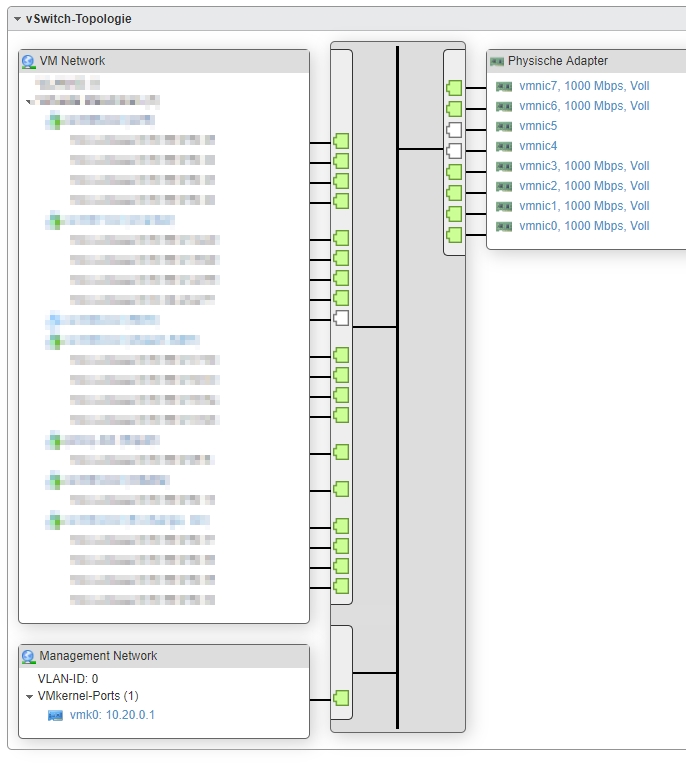
Task: Select the green uplink port for vmnic0
Action: pyautogui.click(x=454, y=235)
